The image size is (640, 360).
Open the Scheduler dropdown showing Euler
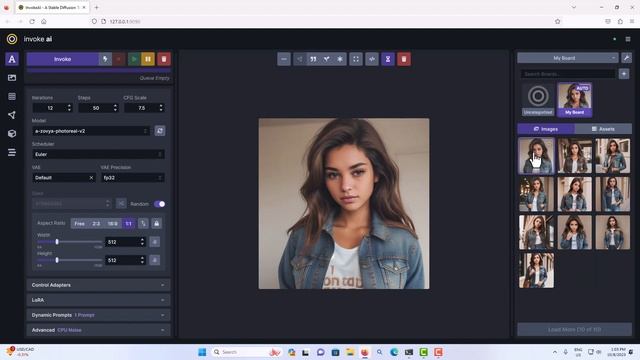[x=98, y=154]
